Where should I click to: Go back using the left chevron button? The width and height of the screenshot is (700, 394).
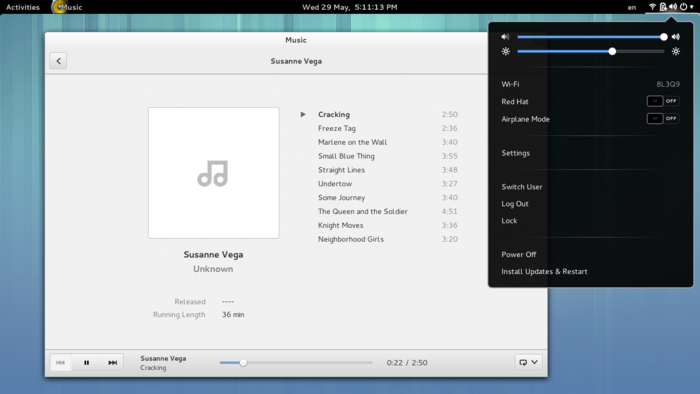point(58,61)
